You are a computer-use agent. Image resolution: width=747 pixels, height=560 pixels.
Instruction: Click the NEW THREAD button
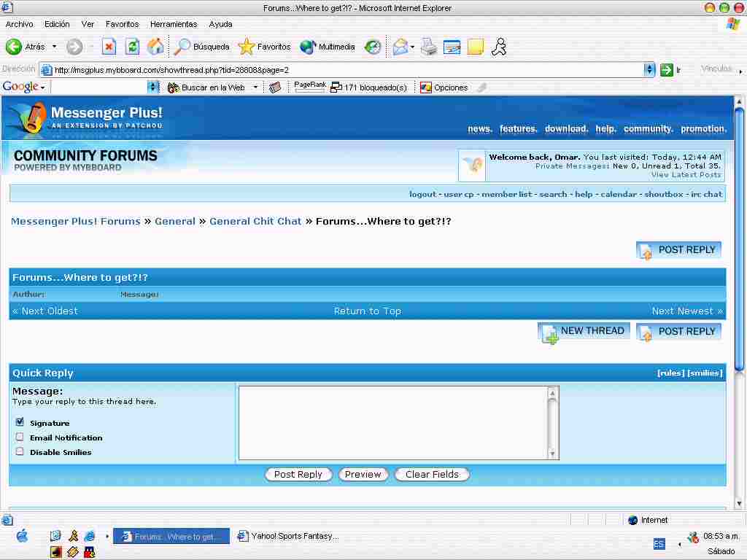[584, 332]
